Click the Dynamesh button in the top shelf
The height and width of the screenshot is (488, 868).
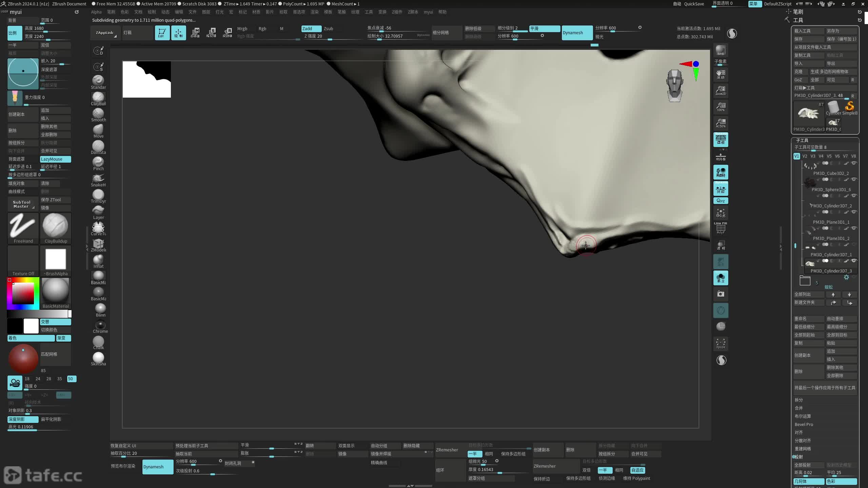tap(577, 33)
